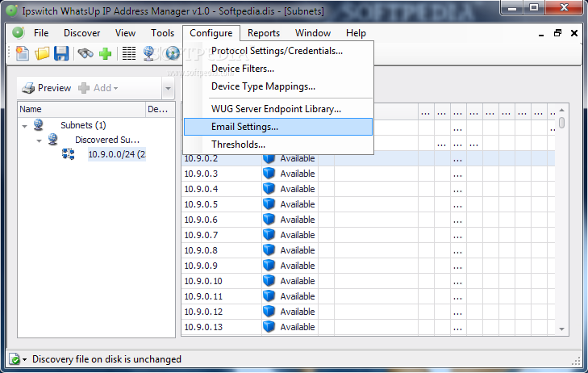Select the 10.9.0.10 address cell
This screenshot has height=373, width=588.
coord(221,281)
